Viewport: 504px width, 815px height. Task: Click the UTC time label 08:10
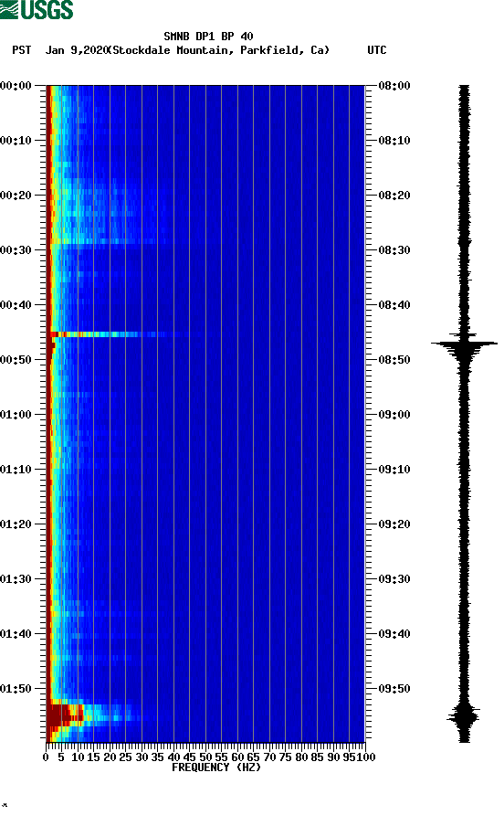click(x=394, y=141)
